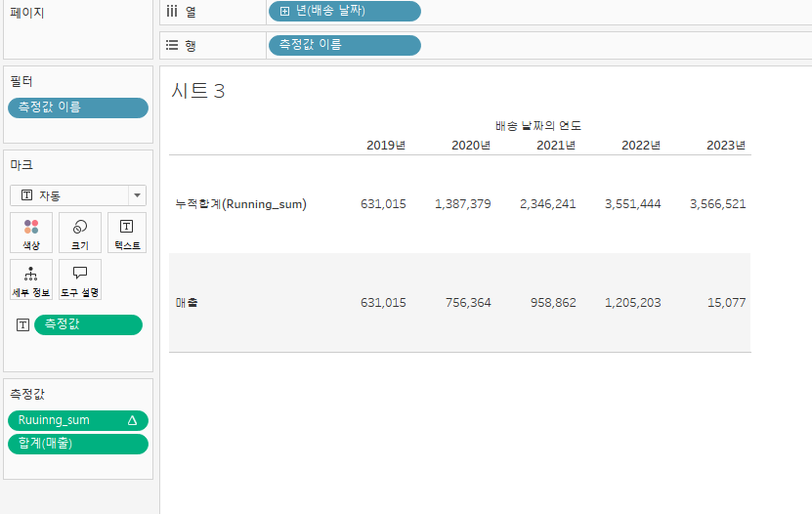Click the rows shelf icon next to 행
This screenshot has width=812, height=514.
point(172,45)
